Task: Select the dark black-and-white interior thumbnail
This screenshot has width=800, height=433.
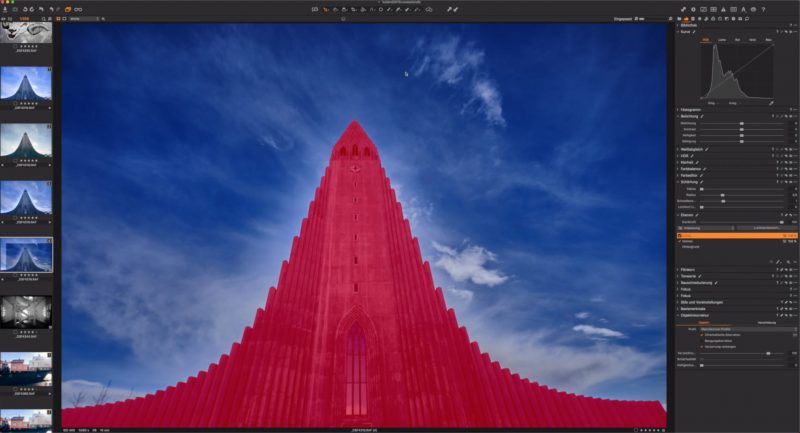Action: (26, 312)
